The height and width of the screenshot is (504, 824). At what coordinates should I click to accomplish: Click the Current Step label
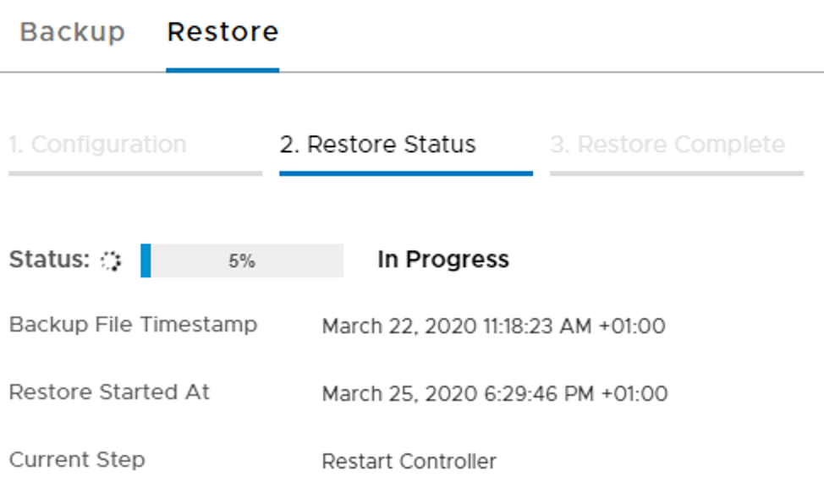tap(77, 460)
